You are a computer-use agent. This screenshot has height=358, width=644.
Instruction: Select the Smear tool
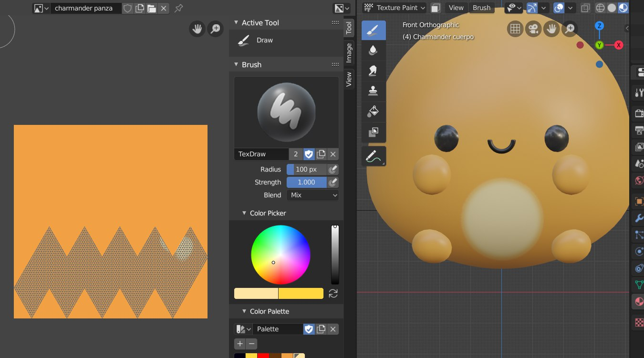(x=374, y=71)
